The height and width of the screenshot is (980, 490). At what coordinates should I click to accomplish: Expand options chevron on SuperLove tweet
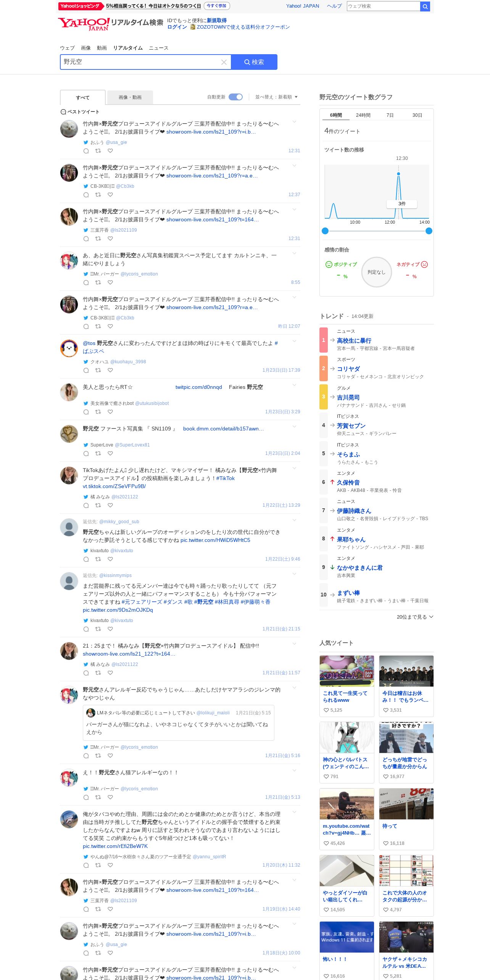[x=294, y=427]
